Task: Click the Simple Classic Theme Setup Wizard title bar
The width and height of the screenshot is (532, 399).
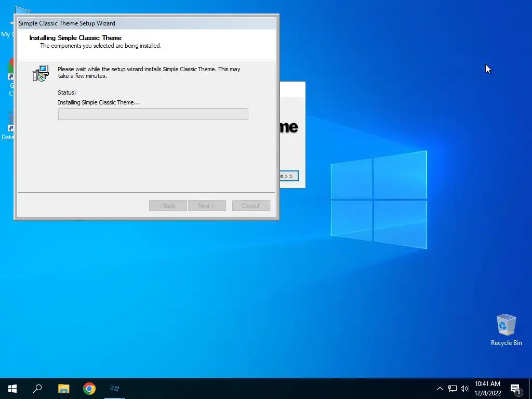Action: point(147,23)
